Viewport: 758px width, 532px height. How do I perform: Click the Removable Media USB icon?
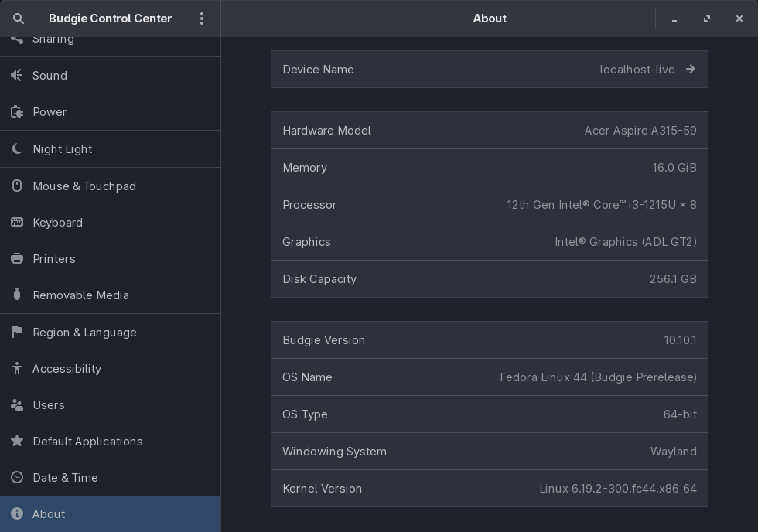pyautogui.click(x=17, y=295)
